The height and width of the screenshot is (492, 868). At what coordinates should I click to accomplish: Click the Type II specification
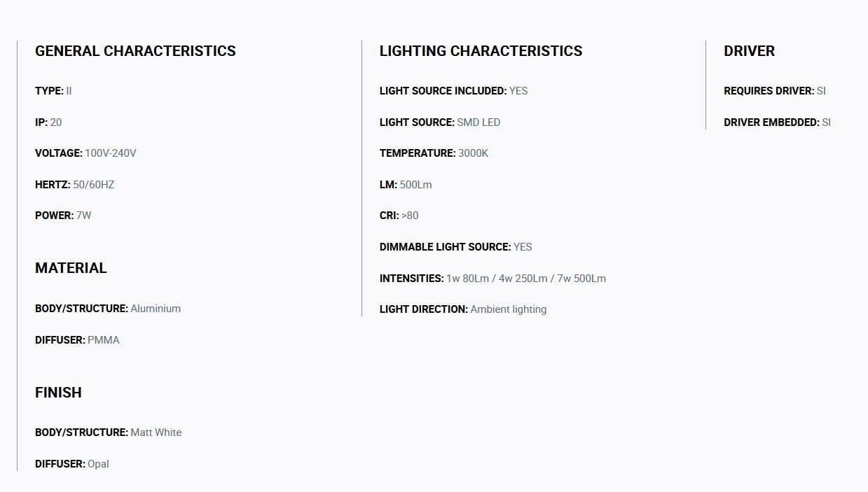pos(53,91)
